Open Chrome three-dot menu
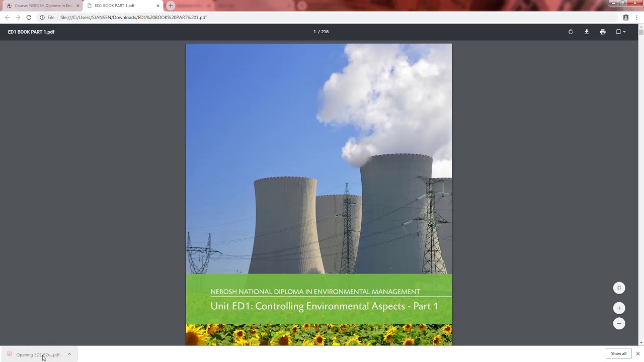Viewport: 644px width, 362px height. click(637, 17)
